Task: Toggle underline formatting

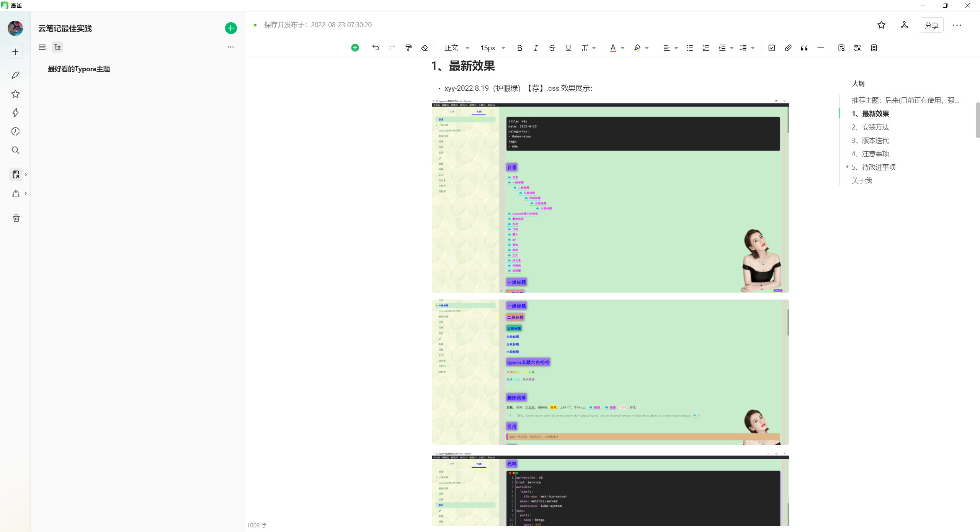Action: click(x=568, y=48)
